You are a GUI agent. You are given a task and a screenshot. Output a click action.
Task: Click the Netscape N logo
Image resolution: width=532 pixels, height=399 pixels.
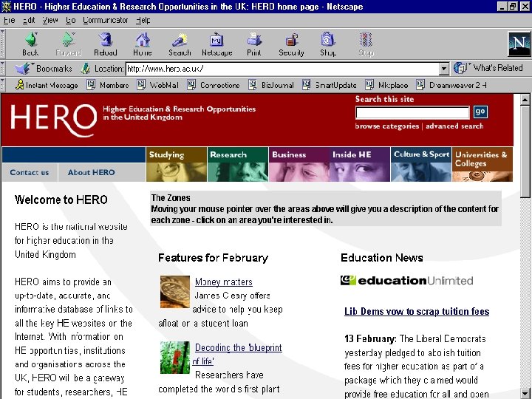click(x=519, y=44)
